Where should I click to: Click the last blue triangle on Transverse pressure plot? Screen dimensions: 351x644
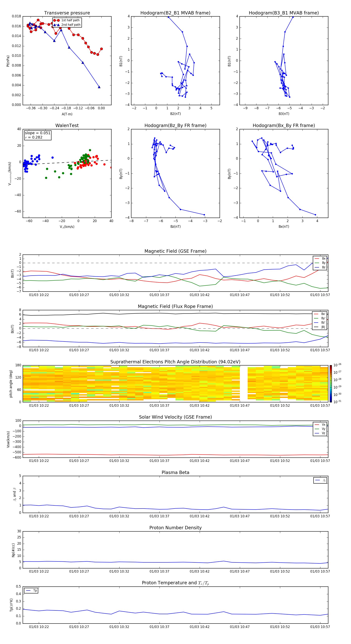pos(99,87)
